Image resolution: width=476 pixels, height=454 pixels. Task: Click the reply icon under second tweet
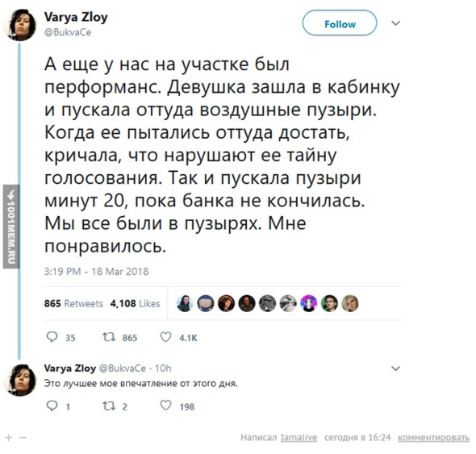tap(52, 406)
